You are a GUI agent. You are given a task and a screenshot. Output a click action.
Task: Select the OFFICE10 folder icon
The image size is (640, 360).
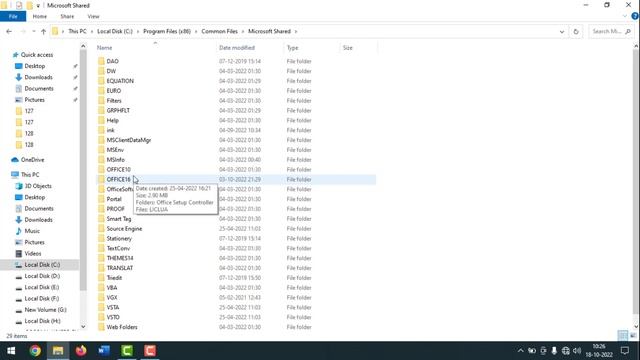point(101,169)
